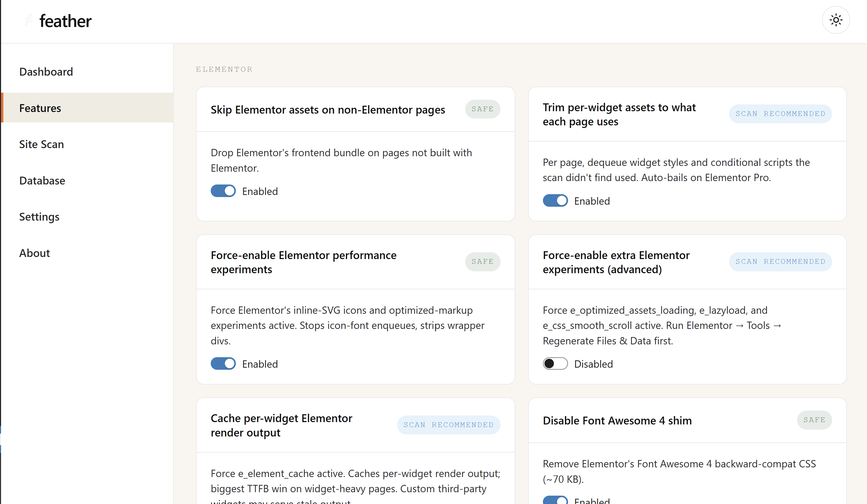Open the About page
Screen dimensions: 867x504
(87, 253)
